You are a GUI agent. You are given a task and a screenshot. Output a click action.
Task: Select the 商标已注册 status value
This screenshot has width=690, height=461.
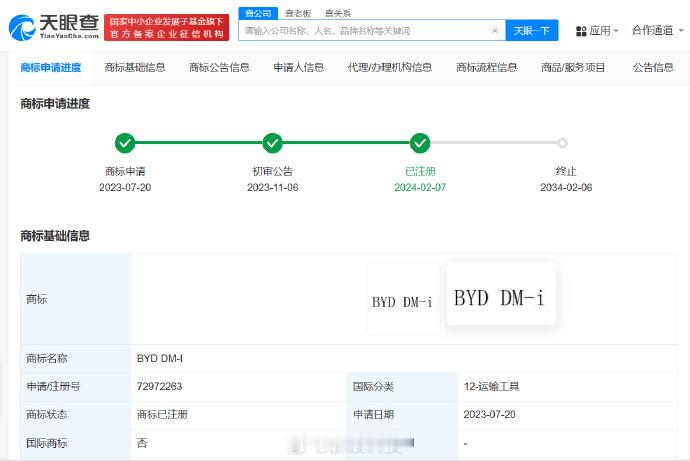(x=162, y=414)
